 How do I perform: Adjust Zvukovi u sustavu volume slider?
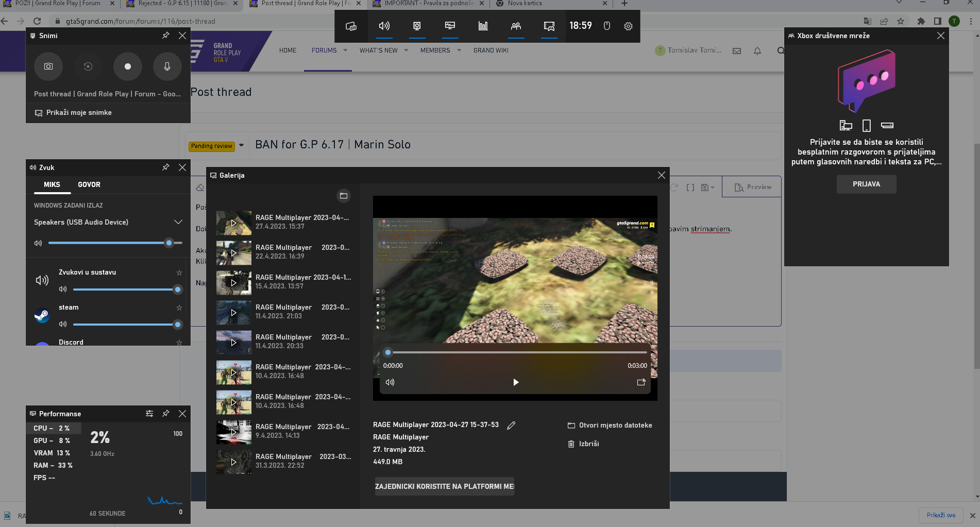point(127,290)
